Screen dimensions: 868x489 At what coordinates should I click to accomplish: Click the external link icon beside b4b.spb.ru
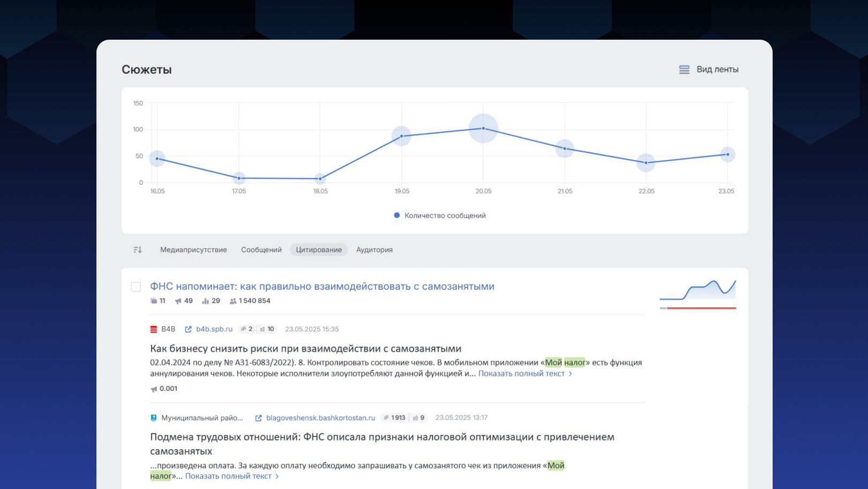click(188, 329)
